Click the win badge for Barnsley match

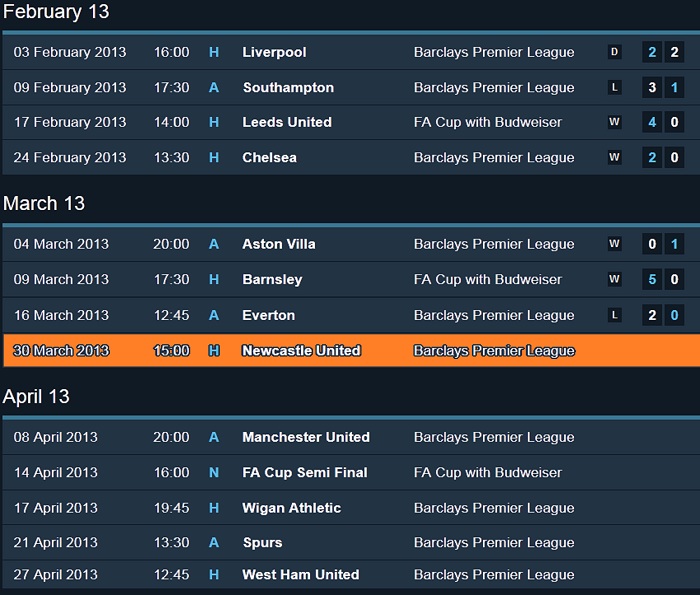[614, 279]
